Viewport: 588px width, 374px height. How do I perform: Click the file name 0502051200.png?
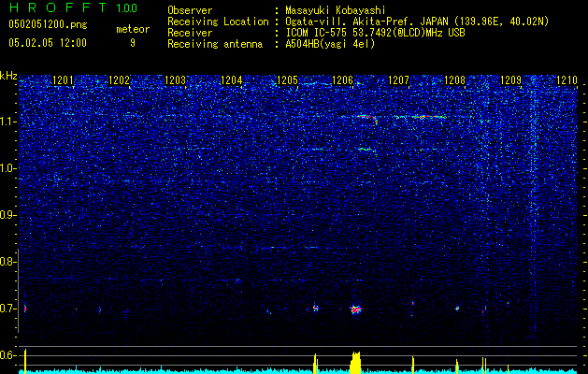pos(48,25)
